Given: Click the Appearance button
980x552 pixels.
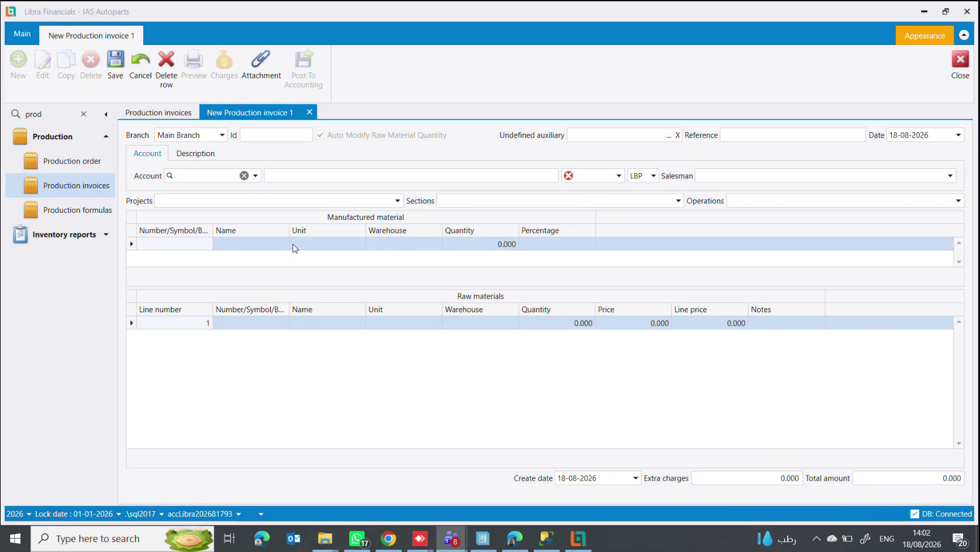Looking at the screenshot, I should tap(924, 36).
